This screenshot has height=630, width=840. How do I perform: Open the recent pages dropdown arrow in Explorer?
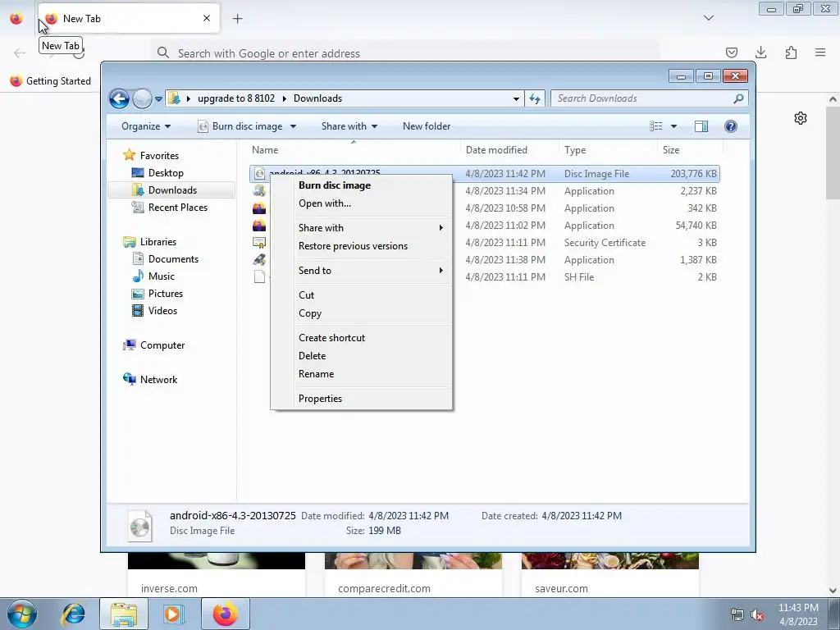158,99
